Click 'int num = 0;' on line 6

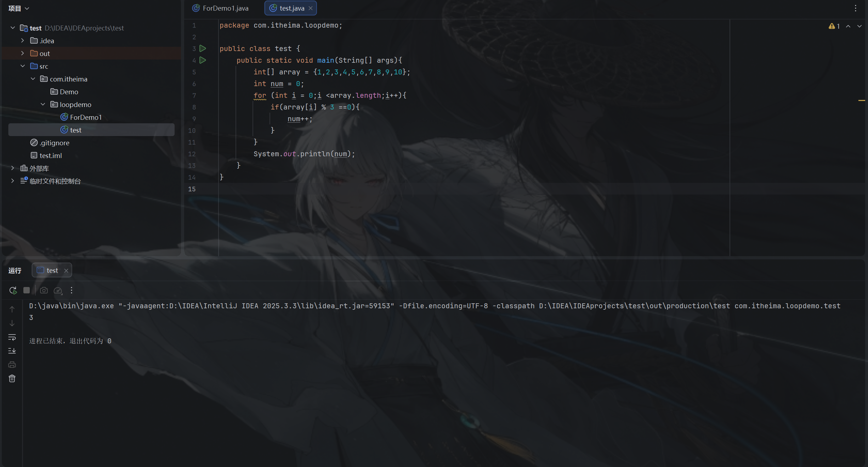click(279, 84)
